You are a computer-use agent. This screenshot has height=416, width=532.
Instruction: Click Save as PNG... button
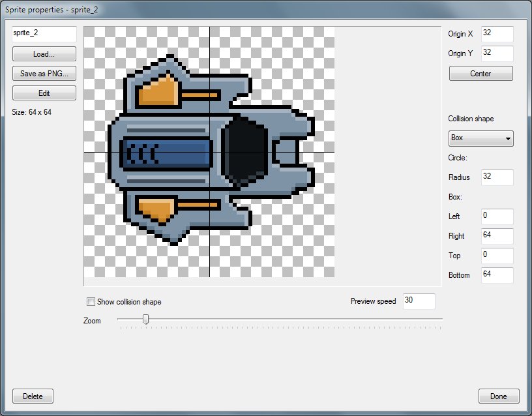pos(44,73)
